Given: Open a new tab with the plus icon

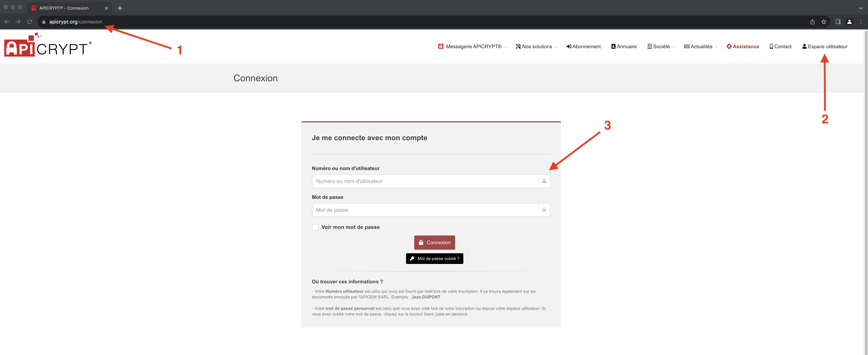Looking at the screenshot, I should [x=120, y=8].
